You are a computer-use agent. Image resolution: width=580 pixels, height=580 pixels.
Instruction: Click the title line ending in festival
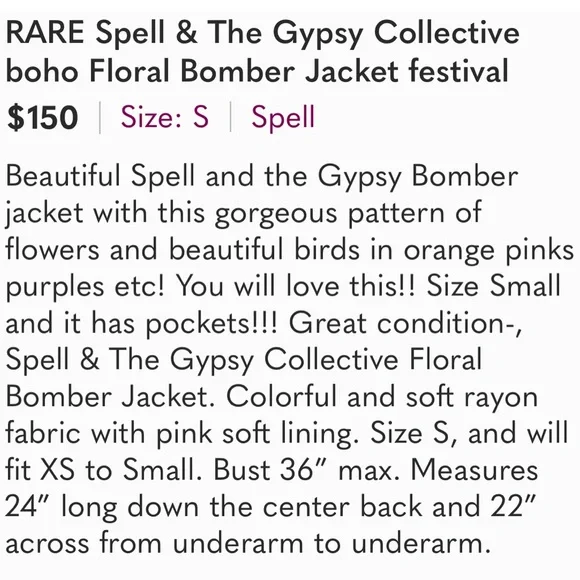tap(257, 71)
